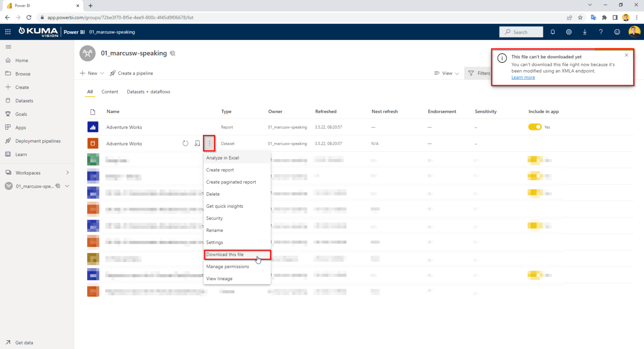Viewport: 644px width, 349px height.
Task: Expand the Workspaces panel chevron
Action: (67, 172)
